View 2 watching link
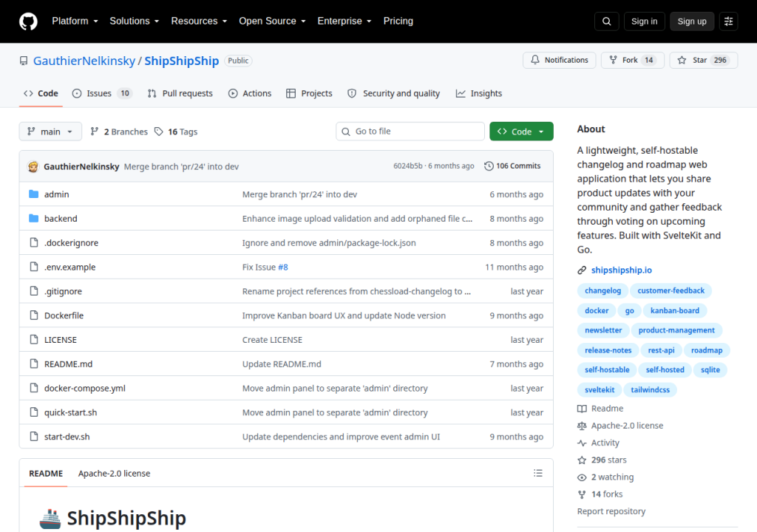Image resolution: width=757 pixels, height=532 pixels. pyautogui.click(x=606, y=477)
